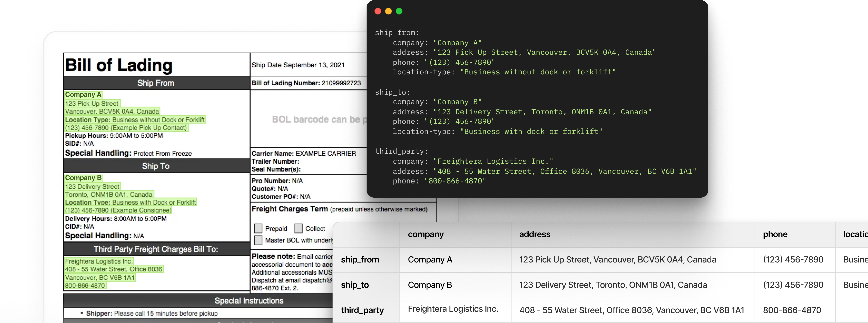Image resolution: width=868 pixels, height=323 pixels.
Task: Click highlighted 123 Pick Up Street line
Action: 92,103
